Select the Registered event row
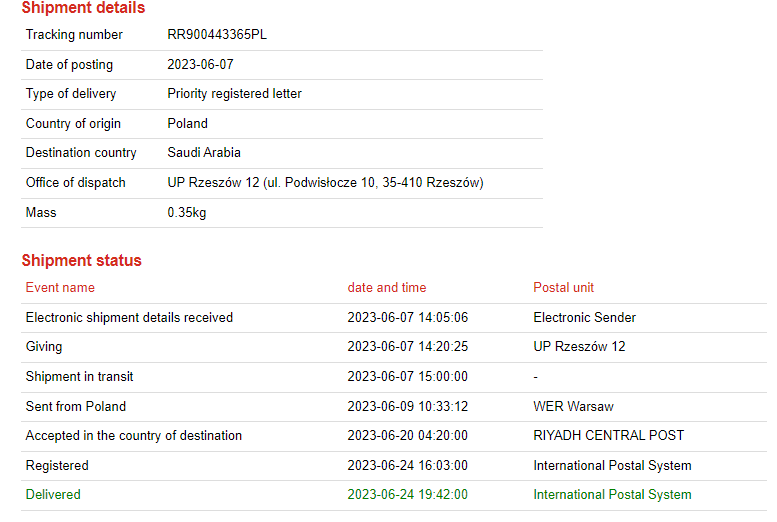 click(57, 466)
